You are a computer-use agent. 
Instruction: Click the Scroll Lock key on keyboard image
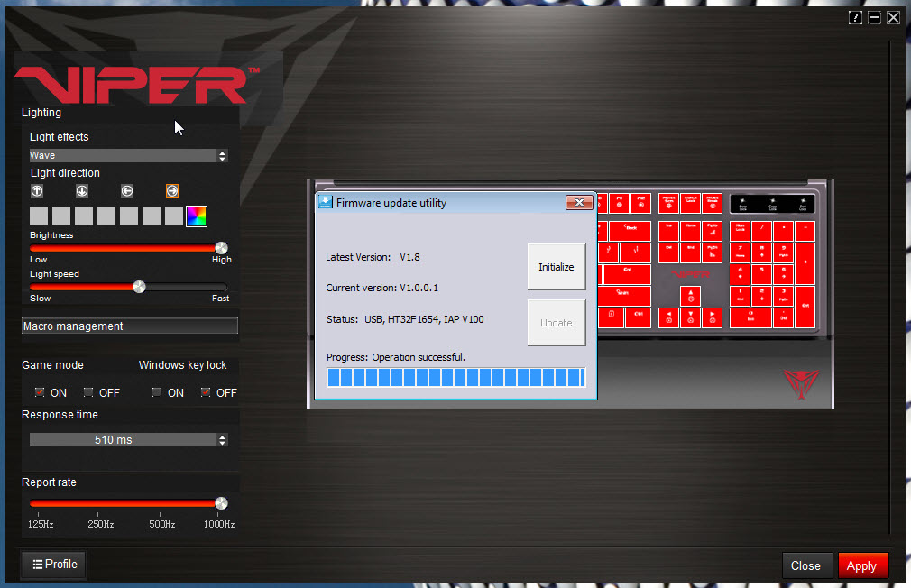[x=690, y=203]
